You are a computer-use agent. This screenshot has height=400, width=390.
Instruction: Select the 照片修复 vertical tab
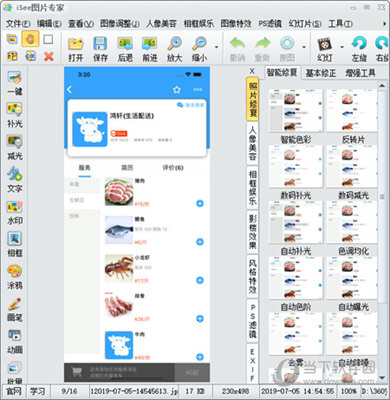coord(253,99)
